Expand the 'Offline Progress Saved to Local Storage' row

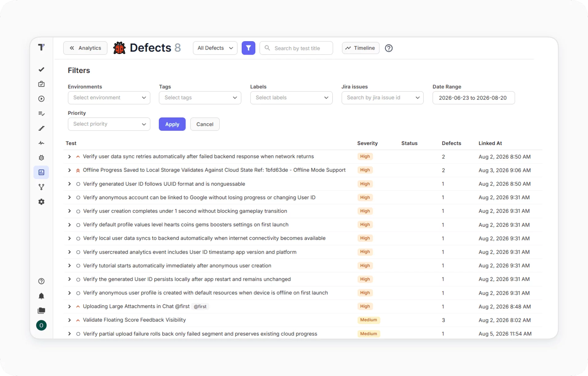(x=69, y=170)
